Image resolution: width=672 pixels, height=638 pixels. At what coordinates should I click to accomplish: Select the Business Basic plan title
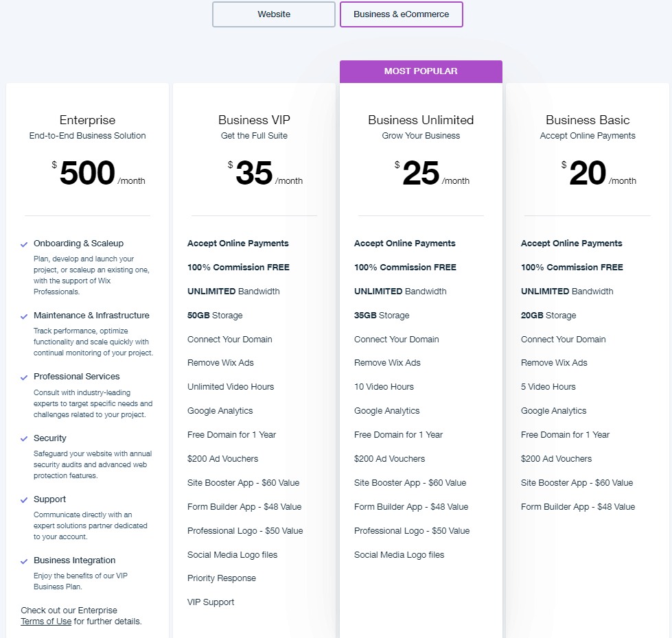588,120
